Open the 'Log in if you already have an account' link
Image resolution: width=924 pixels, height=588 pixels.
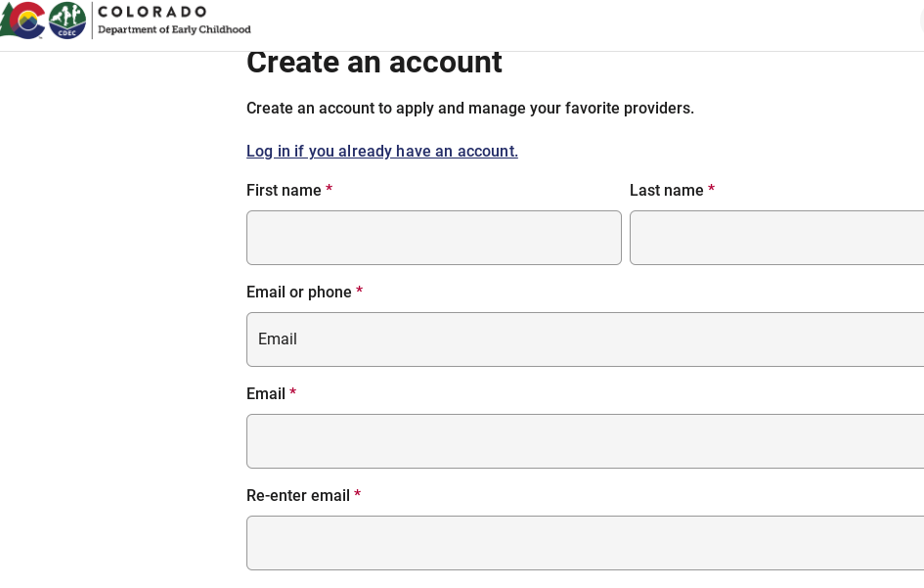click(x=382, y=151)
